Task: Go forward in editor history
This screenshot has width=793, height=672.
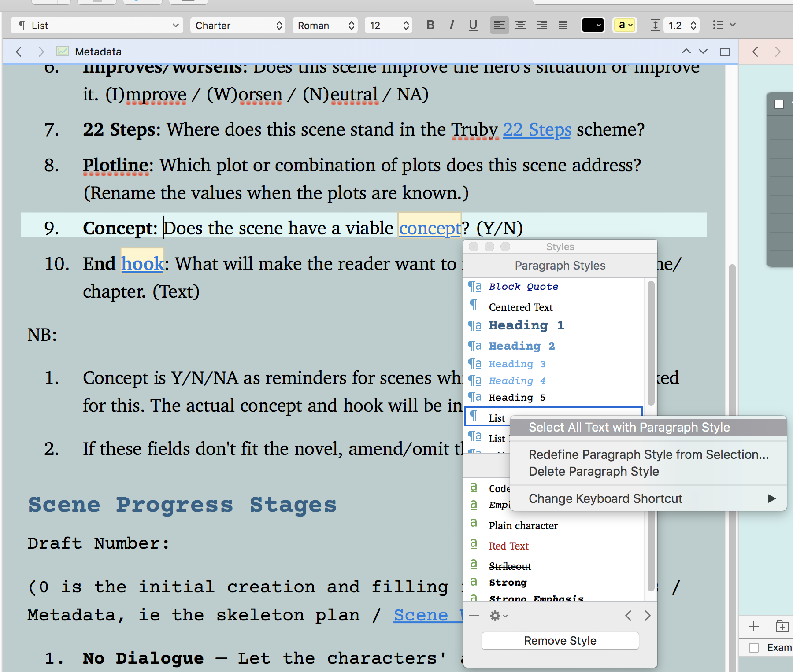Action: pyautogui.click(x=41, y=52)
